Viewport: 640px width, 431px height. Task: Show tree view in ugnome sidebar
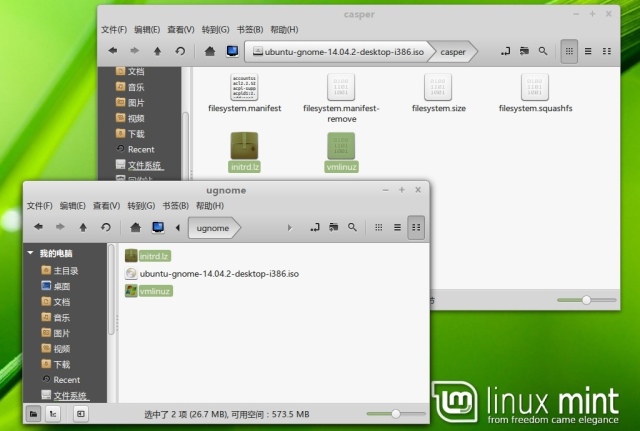(x=53, y=414)
